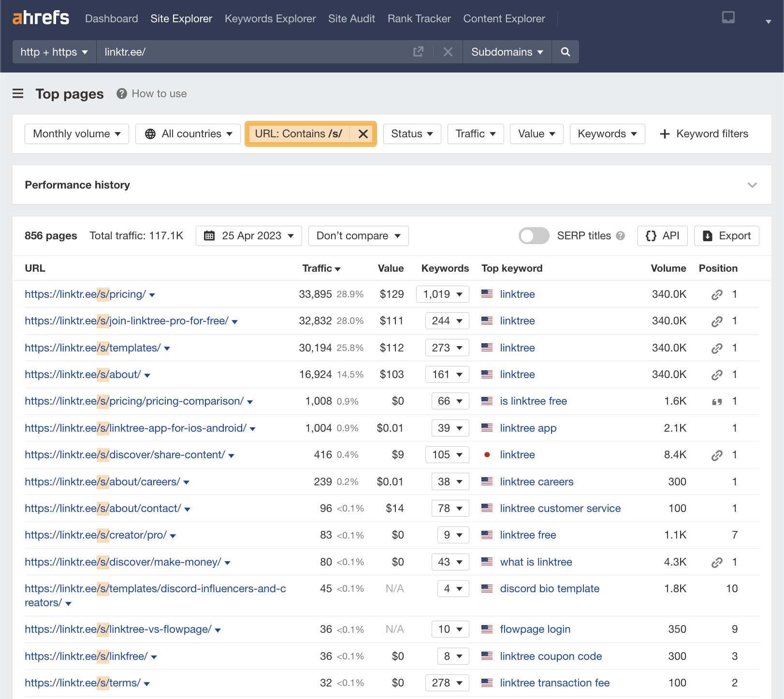Image resolution: width=784 pixels, height=699 pixels.
Task: Click the US flag next to linktree keyword
Action: pyautogui.click(x=486, y=294)
